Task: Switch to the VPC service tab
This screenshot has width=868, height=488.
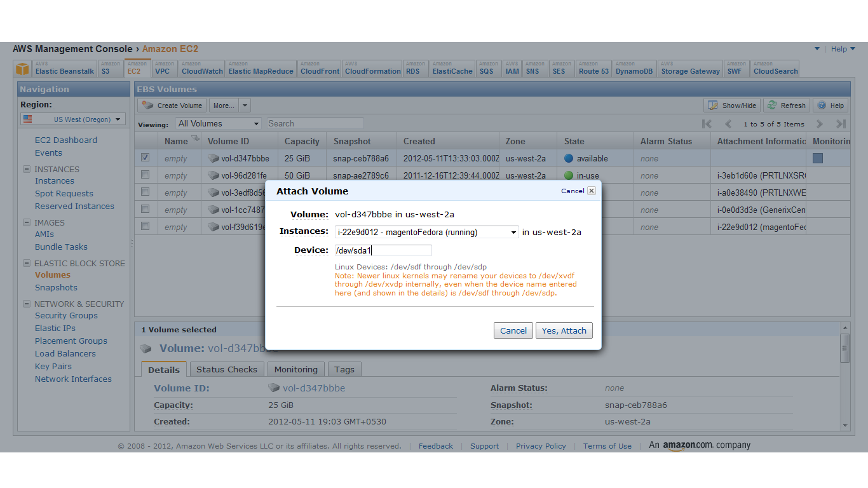Action: click(x=164, y=68)
